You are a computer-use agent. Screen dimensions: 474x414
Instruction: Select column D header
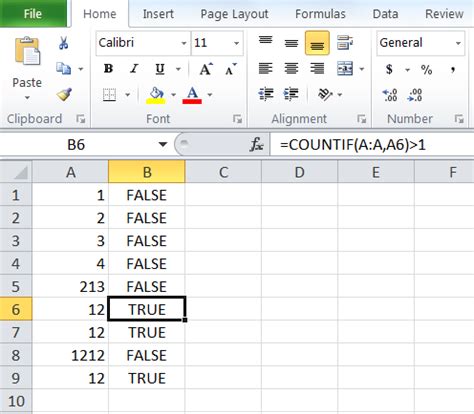tap(299, 172)
